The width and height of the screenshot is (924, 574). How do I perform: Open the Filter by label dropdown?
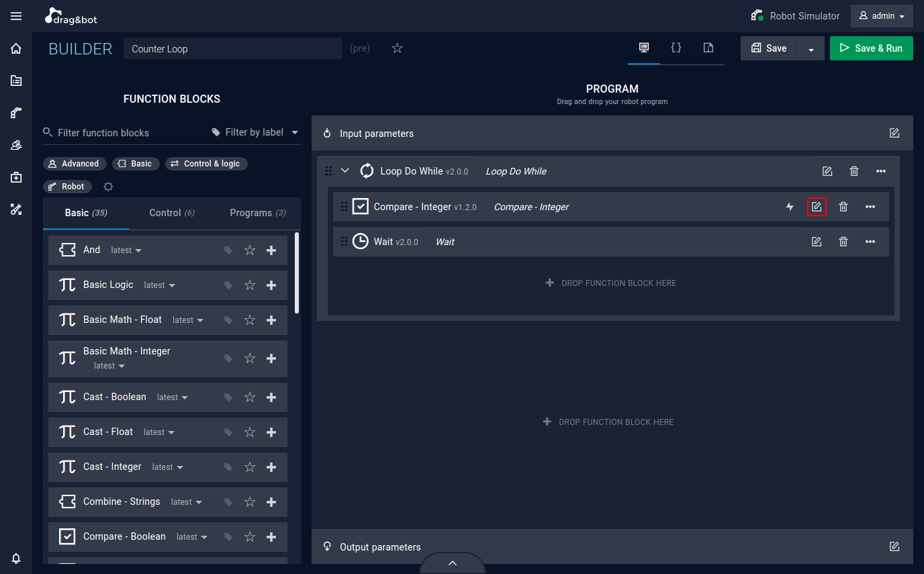click(255, 132)
